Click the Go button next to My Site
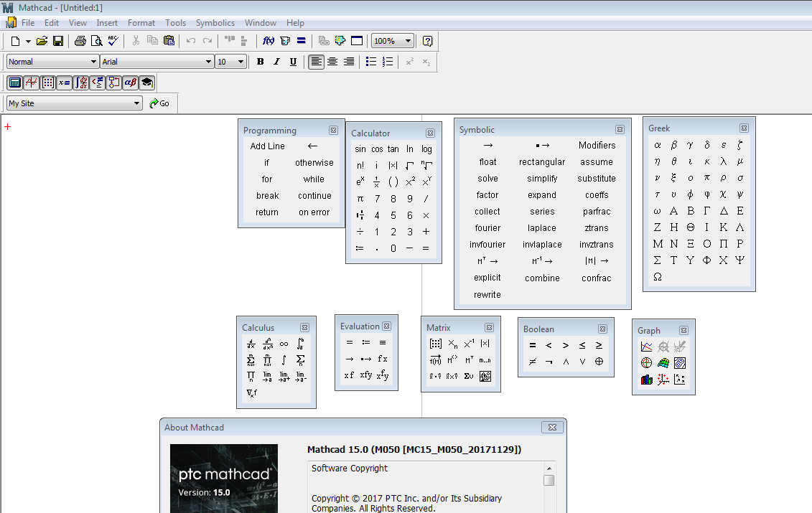The image size is (812, 513). point(159,103)
